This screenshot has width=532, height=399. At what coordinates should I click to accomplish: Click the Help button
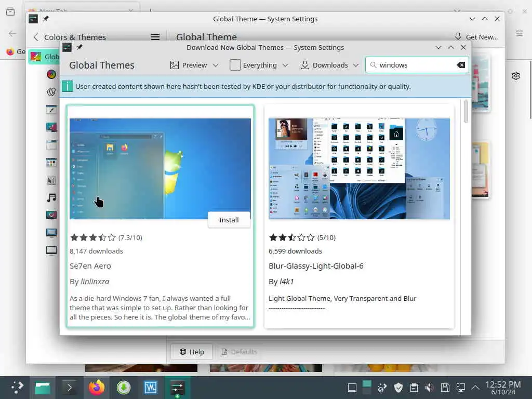point(192,352)
